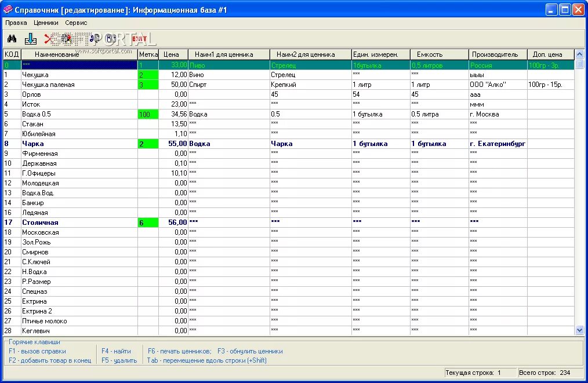Screen dimensions: 588x383
Task: Click the г. Екатеринбург manufacturer cell
Action: [x=498, y=144]
